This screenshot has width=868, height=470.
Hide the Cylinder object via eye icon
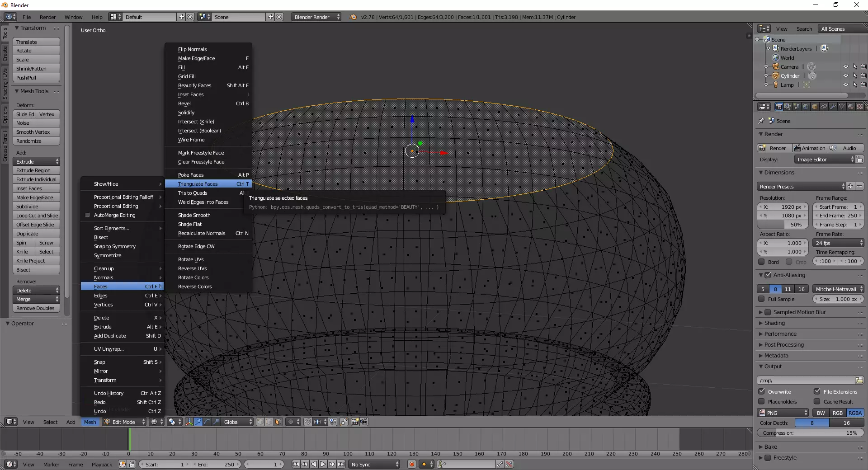(845, 76)
